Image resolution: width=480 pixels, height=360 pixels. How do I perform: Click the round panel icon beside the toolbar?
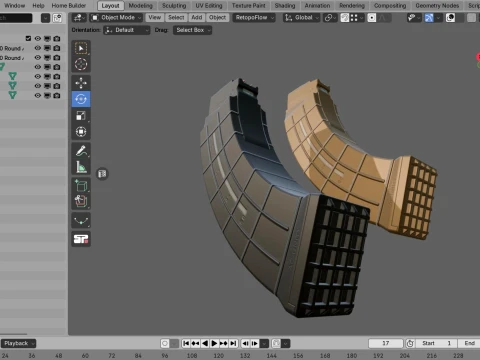pyautogui.click(x=102, y=174)
